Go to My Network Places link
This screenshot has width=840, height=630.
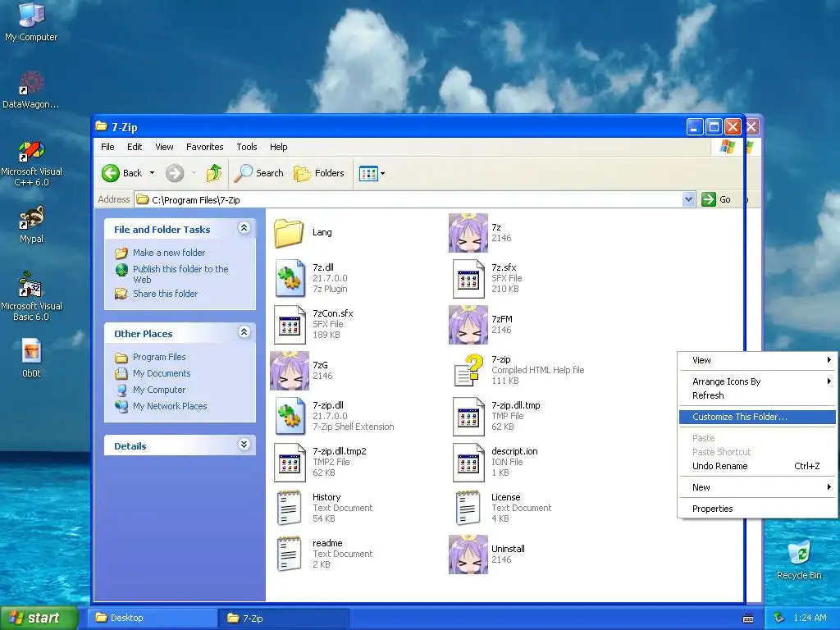point(170,406)
